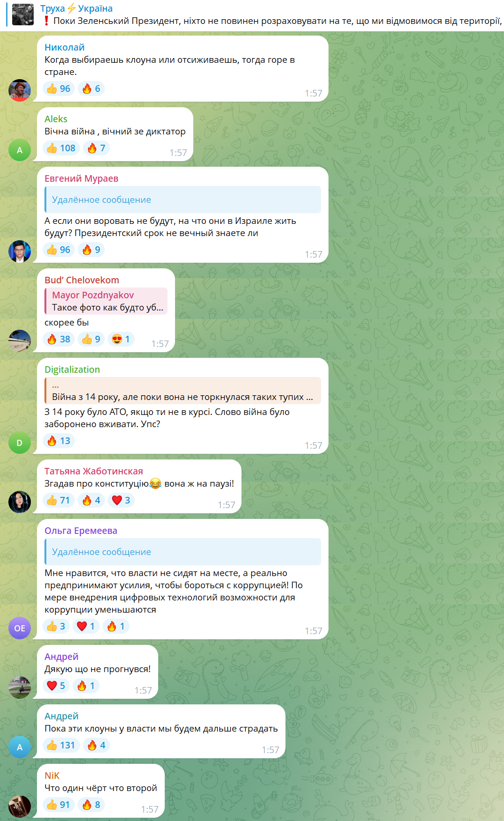Open Aleks's green letter avatar

[x=20, y=150]
